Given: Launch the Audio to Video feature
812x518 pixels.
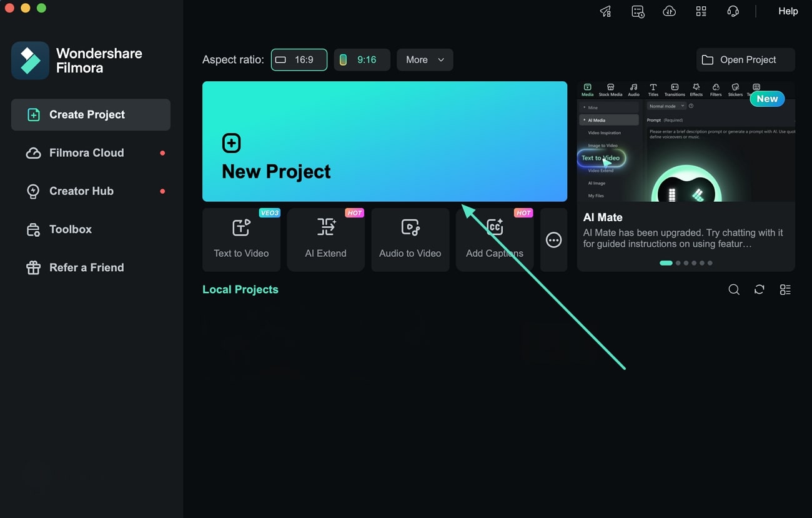Looking at the screenshot, I should click(410, 240).
